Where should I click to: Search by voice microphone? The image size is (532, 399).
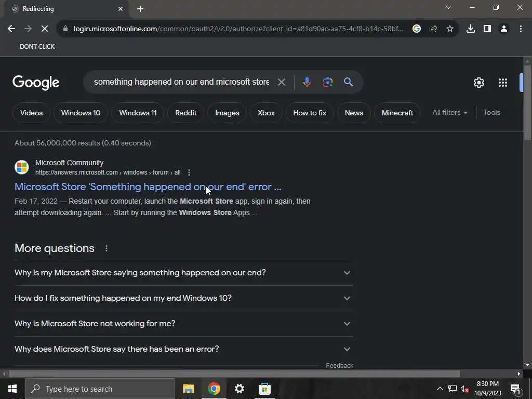pyautogui.click(x=307, y=82)
